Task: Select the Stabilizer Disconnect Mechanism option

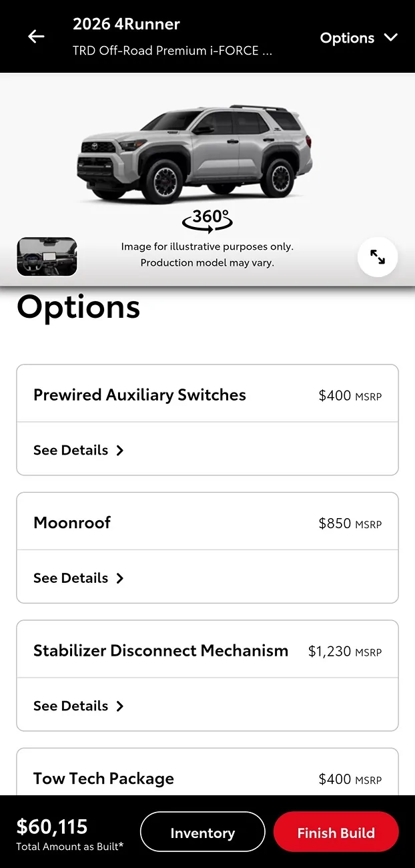Action: tap(207, 650)
